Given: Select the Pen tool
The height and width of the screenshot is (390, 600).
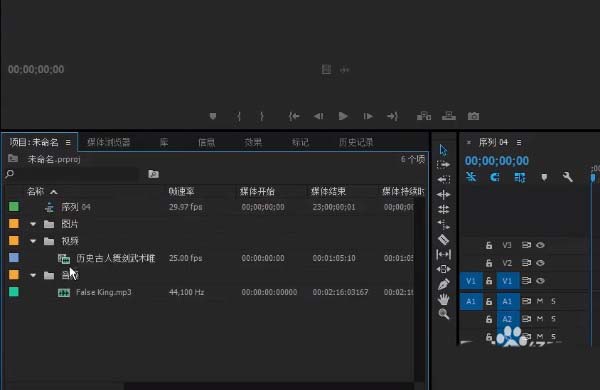Looking at the screenshot, I should pos(443,284).
